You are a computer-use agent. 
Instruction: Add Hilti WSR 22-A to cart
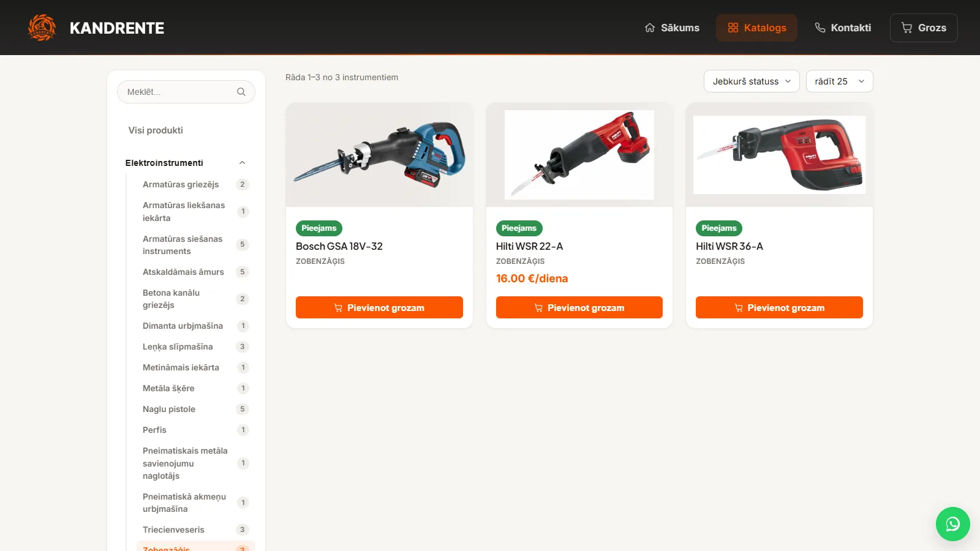(x=579, y=307)
